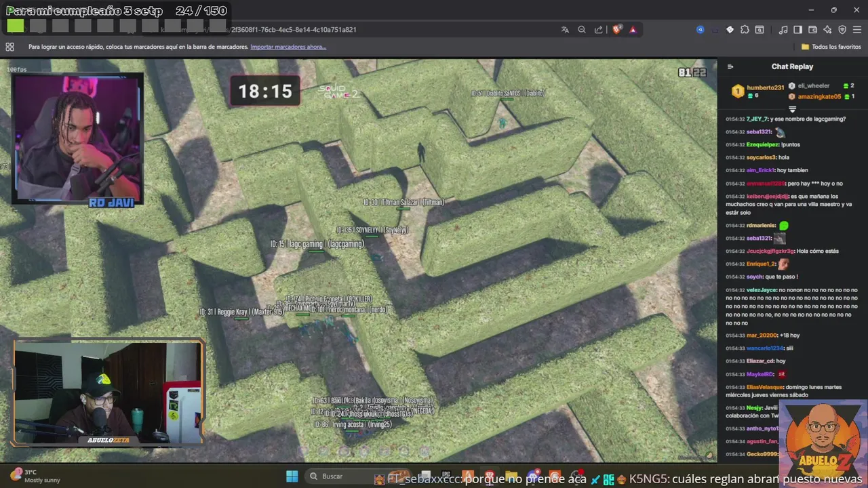Click the 18:15 countdown timer in video
The image size is (868, 488).
(x=265, y=91)
